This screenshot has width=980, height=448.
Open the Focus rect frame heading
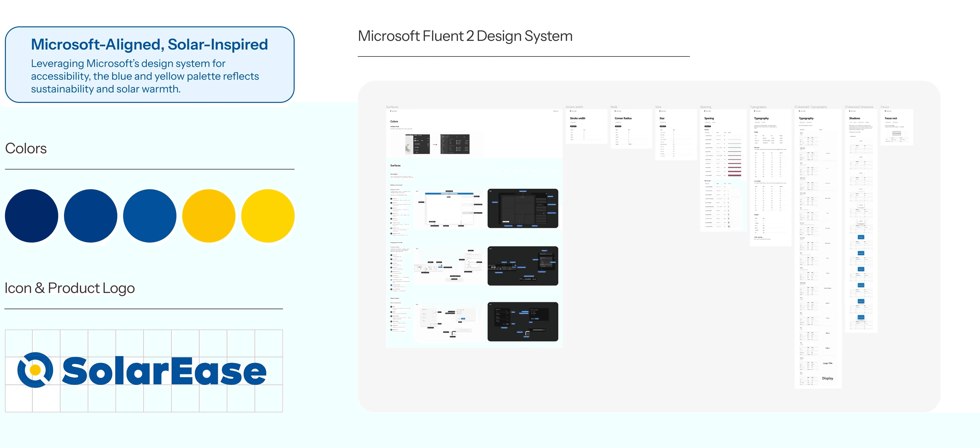[890, 119]
